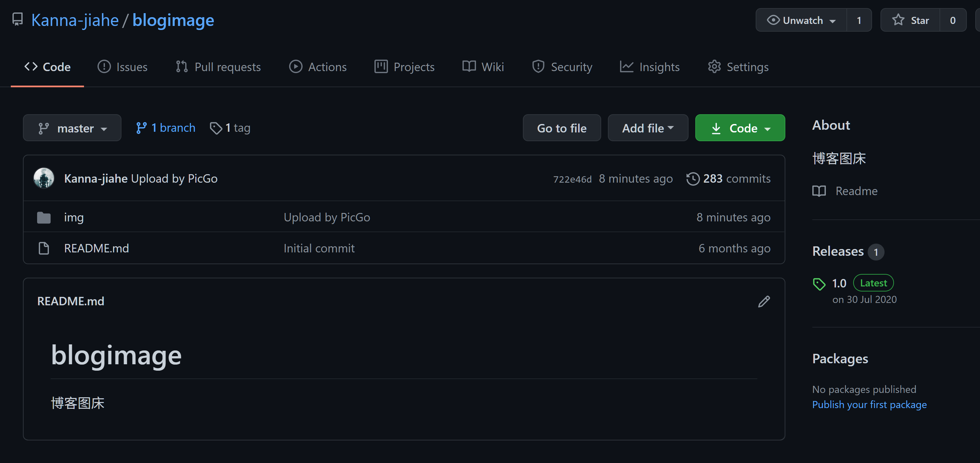The height and width of the screenshot is (463, 980).
Task: Click the Kanna-jiahe avatar thumbnail
Action: pyautogui.click(x=44, y=178)
